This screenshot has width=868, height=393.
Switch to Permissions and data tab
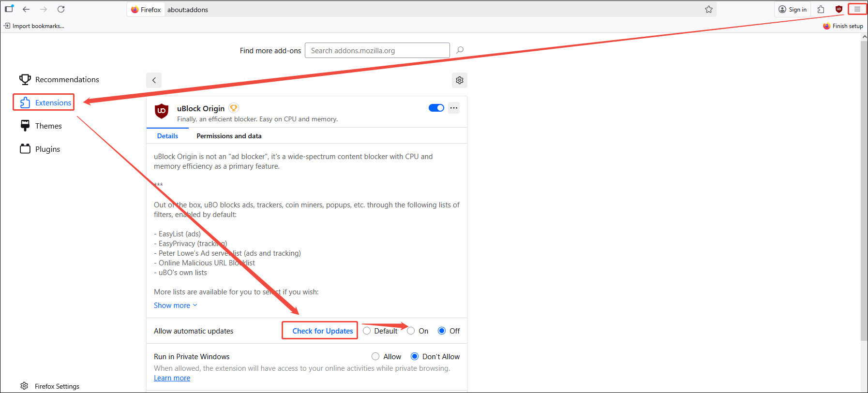point(229,136)
